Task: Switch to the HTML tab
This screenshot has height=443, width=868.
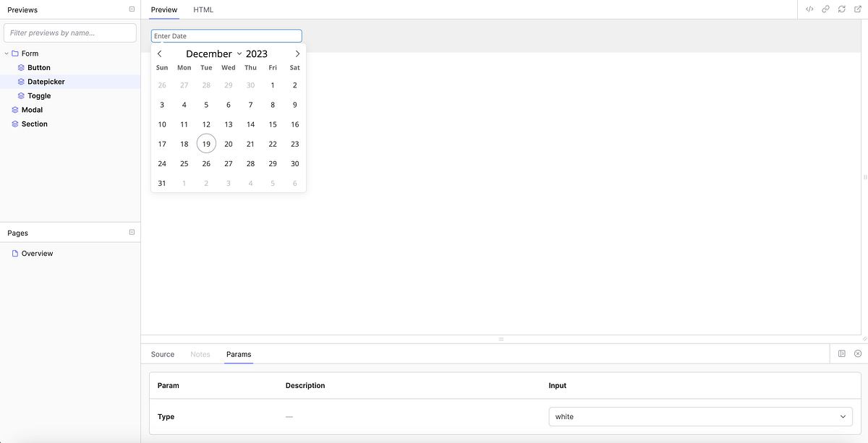Action: click(203, 9)
